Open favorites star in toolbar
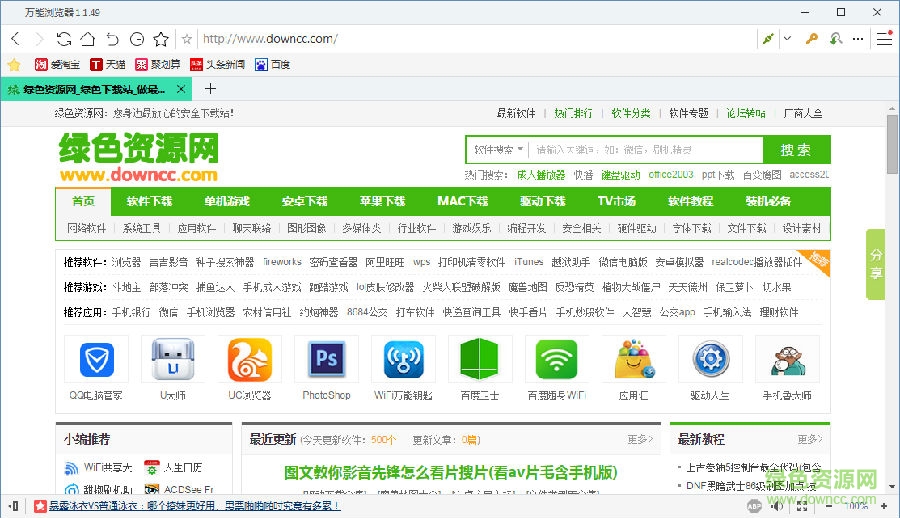This screenshot has height=518, width=900. 161,38
